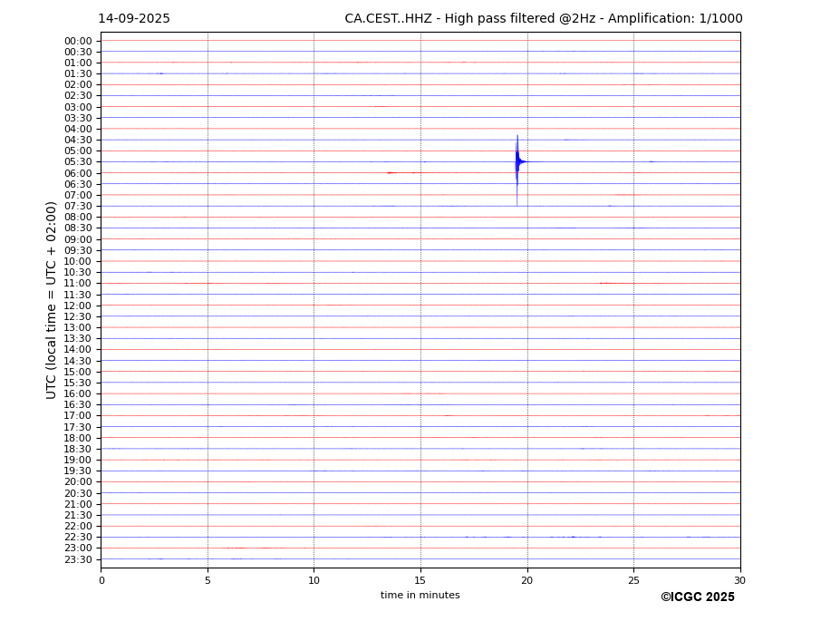Click the 16:30 time label
Image resolution: width=840 pixels, height=631 pixels.
point(78,405)
